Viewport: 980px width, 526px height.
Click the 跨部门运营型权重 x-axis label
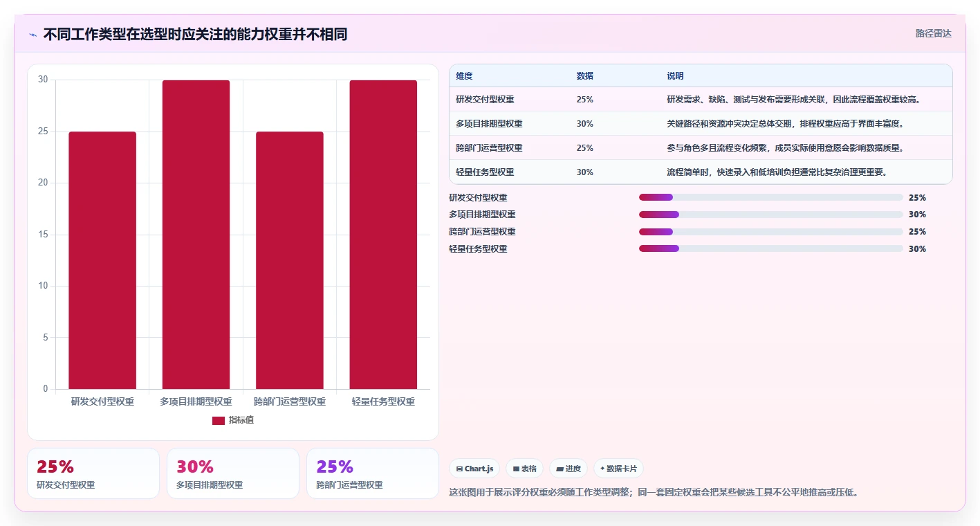pyautogui.click(x=290, y=402)
